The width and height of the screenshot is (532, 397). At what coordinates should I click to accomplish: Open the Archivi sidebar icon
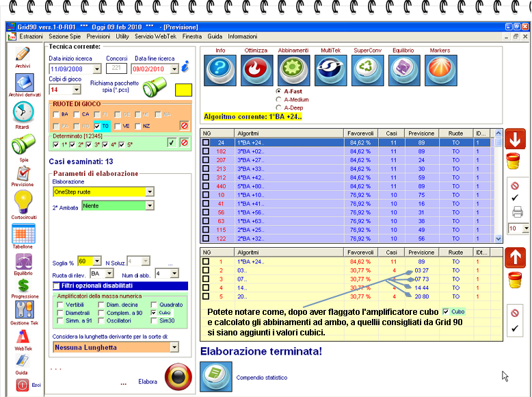coord(23,55)
